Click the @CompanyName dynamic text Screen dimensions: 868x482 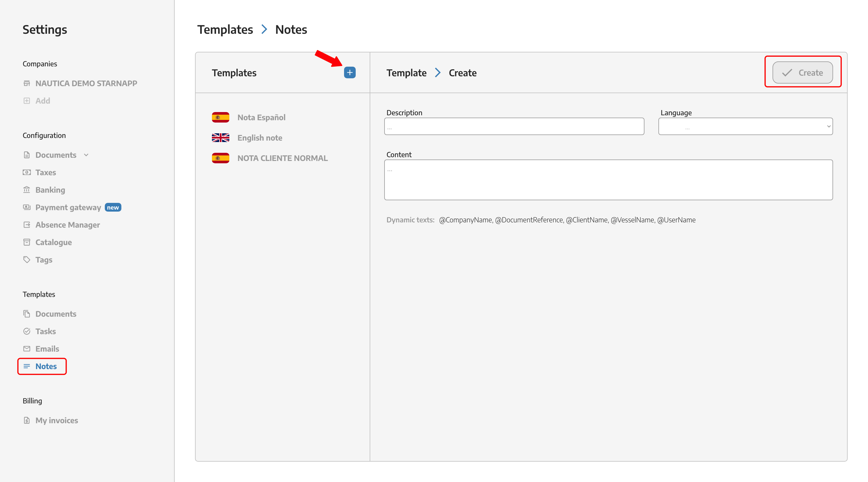tap(466, 220)
